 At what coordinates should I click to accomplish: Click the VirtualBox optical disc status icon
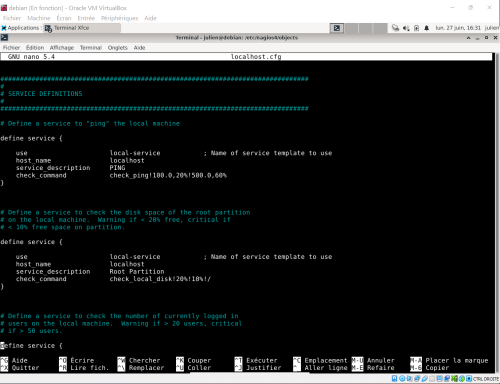tap(402, 378)
